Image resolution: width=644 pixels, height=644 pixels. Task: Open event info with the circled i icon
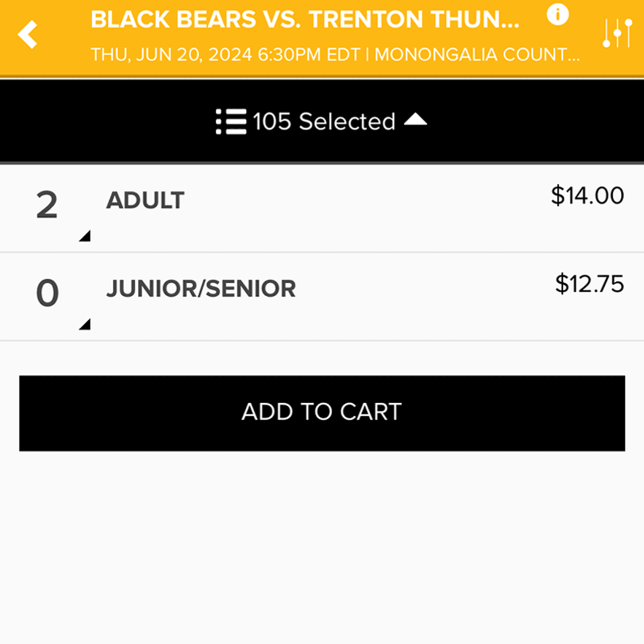pyautogui.click(x=557, y=15)
